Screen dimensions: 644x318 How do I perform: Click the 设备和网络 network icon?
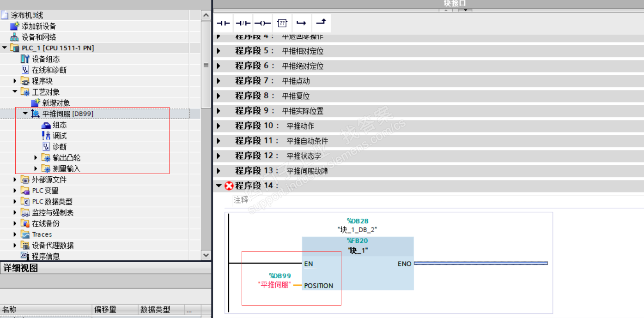[15, 37]
